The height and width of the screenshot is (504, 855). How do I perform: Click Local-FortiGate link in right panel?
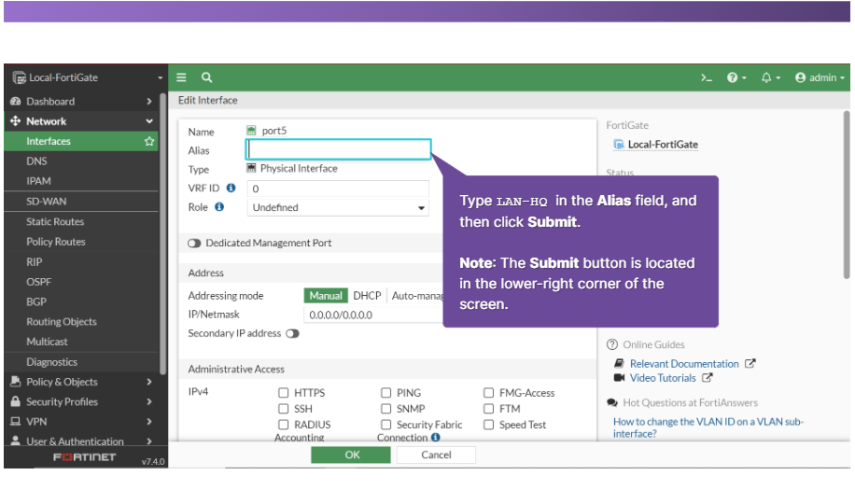point(663,145)
